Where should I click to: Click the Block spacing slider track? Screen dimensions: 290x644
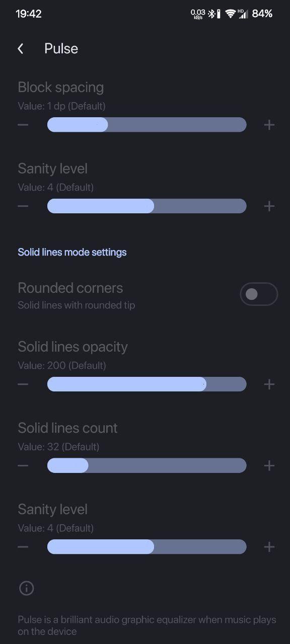coord(147,125)
